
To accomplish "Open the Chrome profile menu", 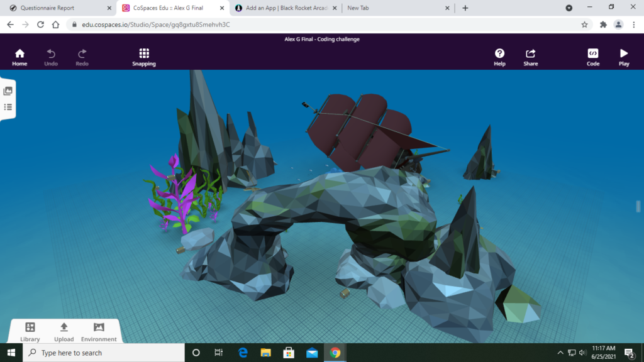I will (618, 25).
